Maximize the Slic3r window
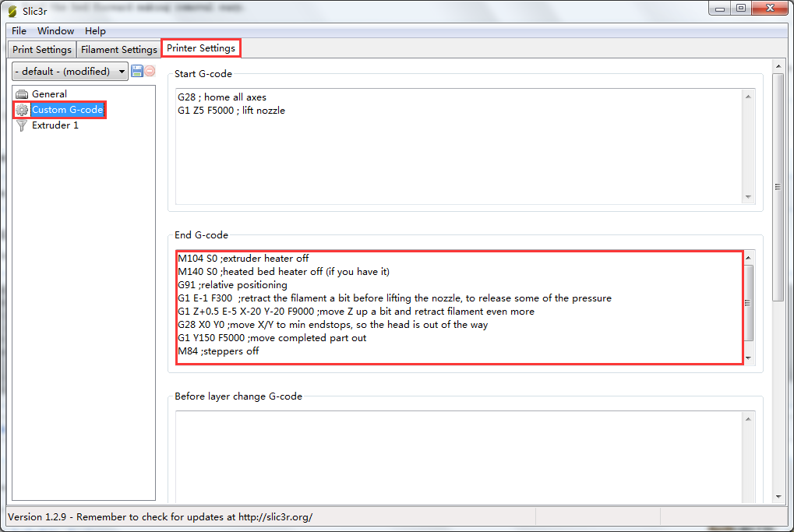The image size is (794, 532). coord(741,9)
